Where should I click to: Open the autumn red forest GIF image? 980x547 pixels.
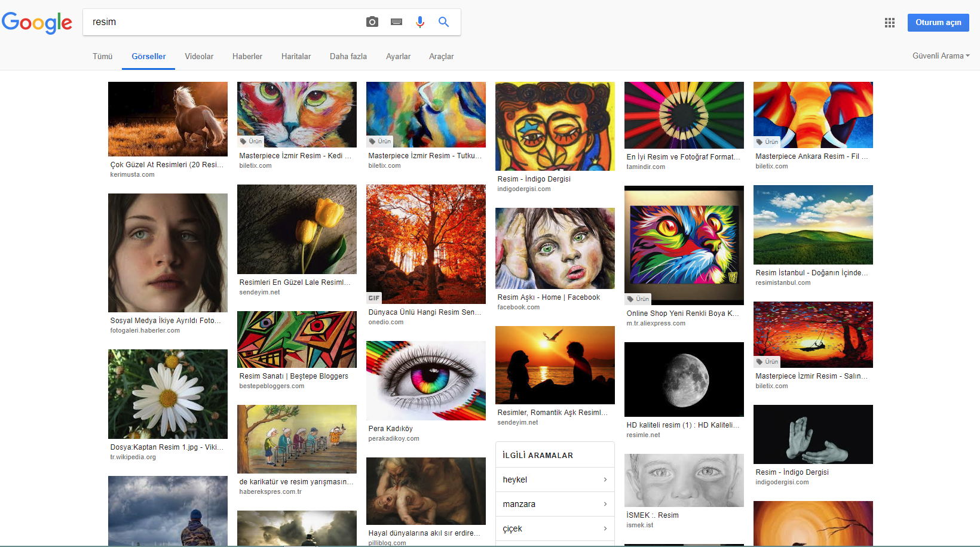[426, 244]
